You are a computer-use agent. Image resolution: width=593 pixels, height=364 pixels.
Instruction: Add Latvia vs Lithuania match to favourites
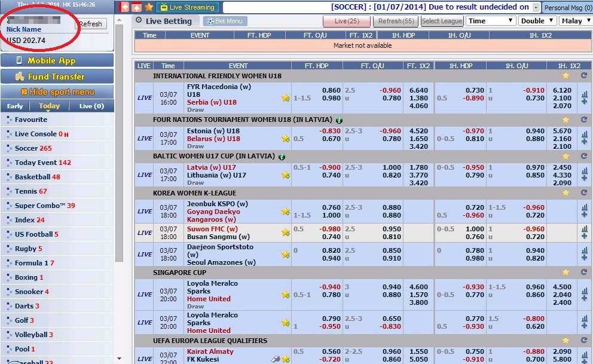(x=286, y=175)
